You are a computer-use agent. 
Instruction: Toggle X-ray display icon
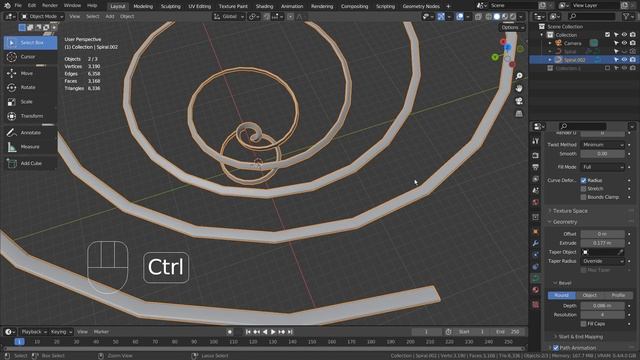pyautogui.click(x=478, y=17)
